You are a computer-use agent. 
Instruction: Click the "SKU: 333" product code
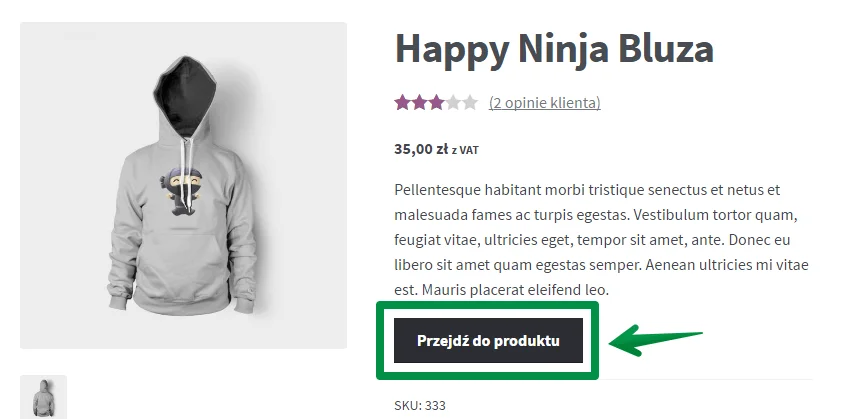tap(420, 405)
